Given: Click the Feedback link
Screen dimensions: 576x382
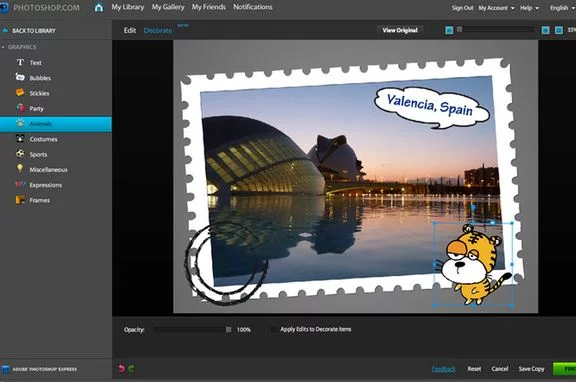Looking at the screenshot, I should [x=443, y=369].
